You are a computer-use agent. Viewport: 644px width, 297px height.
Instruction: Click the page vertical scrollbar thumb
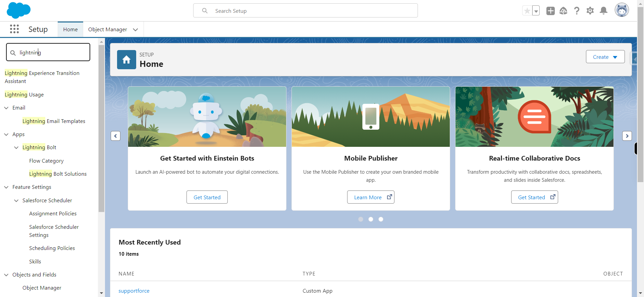(x=640, y=94)
